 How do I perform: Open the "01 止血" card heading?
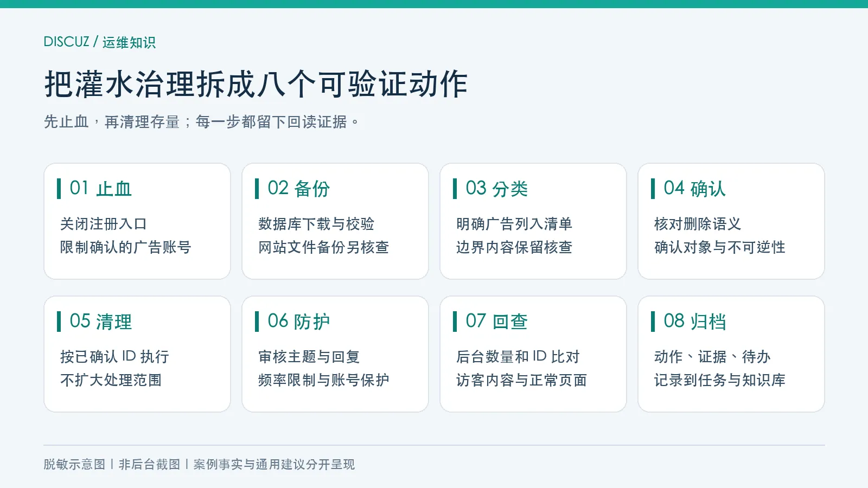[x=101, y=189]
